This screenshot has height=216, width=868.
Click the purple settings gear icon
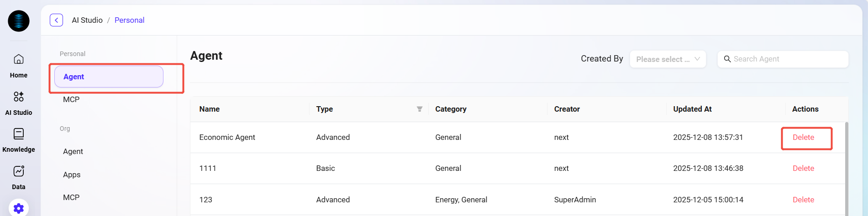click(19, 208)
